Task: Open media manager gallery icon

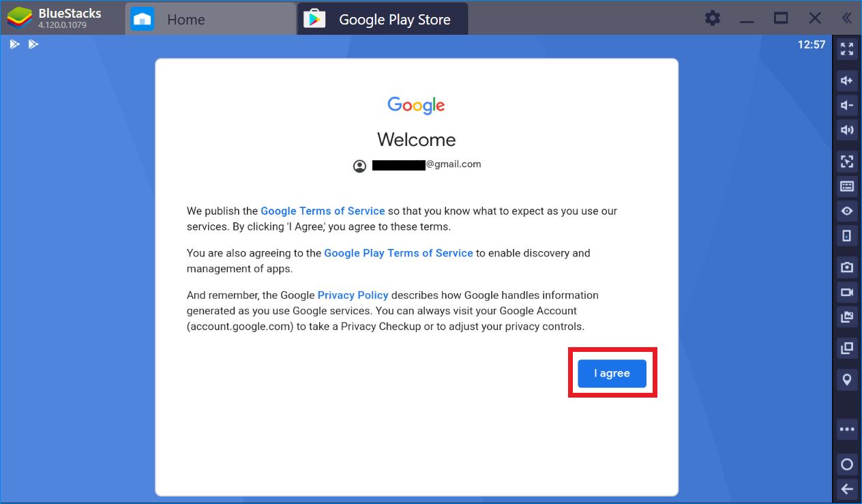Action: (x=847, y=316)
